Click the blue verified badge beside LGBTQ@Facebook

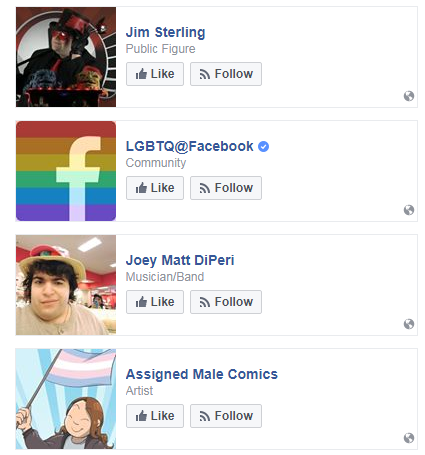tap(263, 146)
